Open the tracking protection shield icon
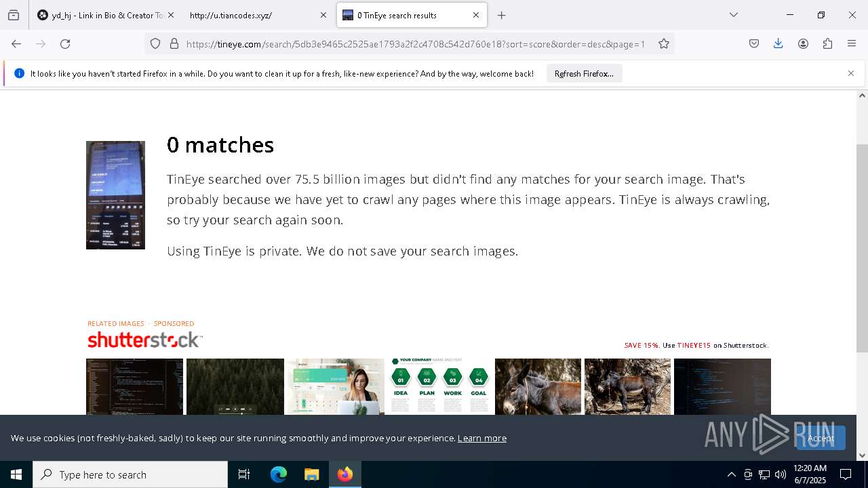The image size is (868, 488). pyautogui.click(x=155, y=43)
